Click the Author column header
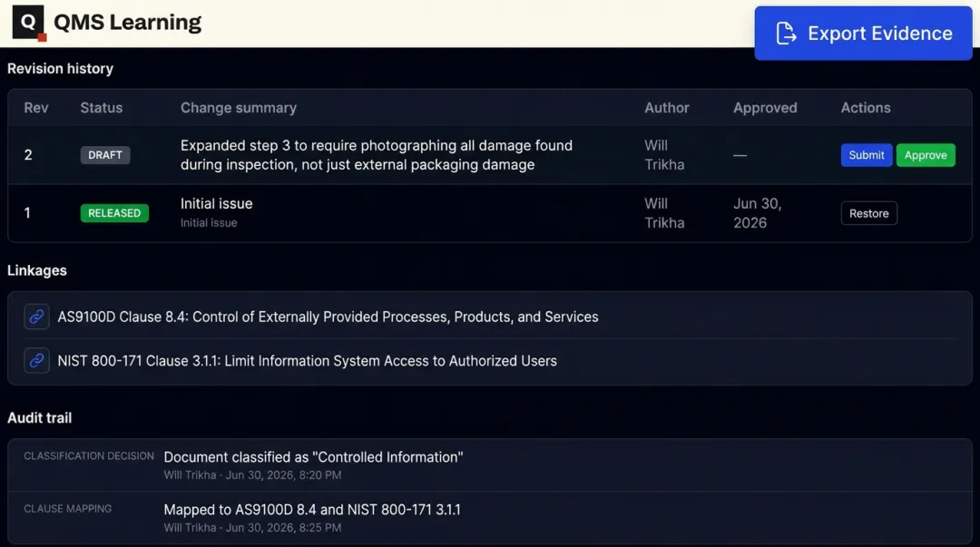 667,108
